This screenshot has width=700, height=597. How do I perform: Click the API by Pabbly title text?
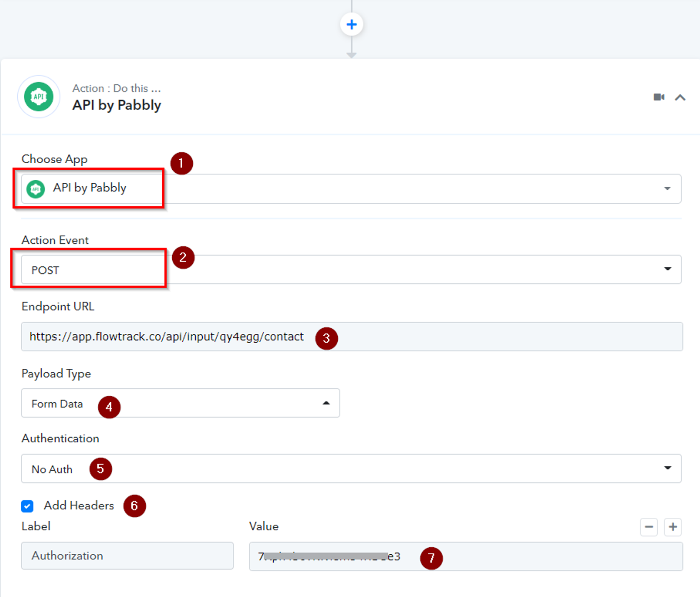click(117, 105)
